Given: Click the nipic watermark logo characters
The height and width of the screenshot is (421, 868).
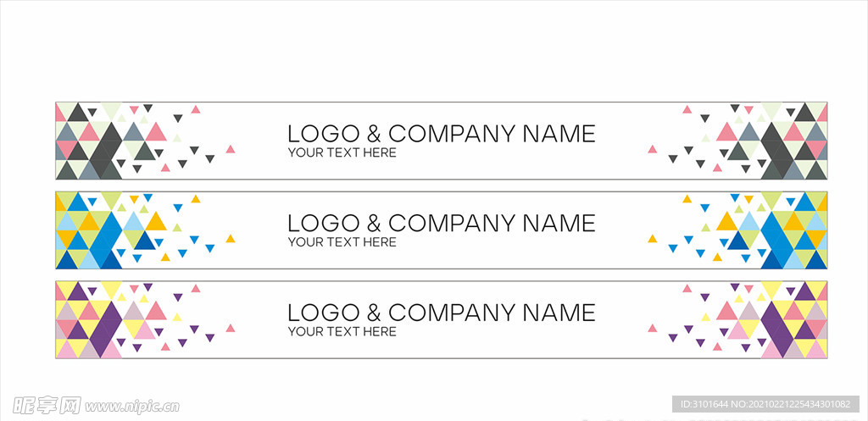Looking at the screenshot, I should (x=47, y=406).
